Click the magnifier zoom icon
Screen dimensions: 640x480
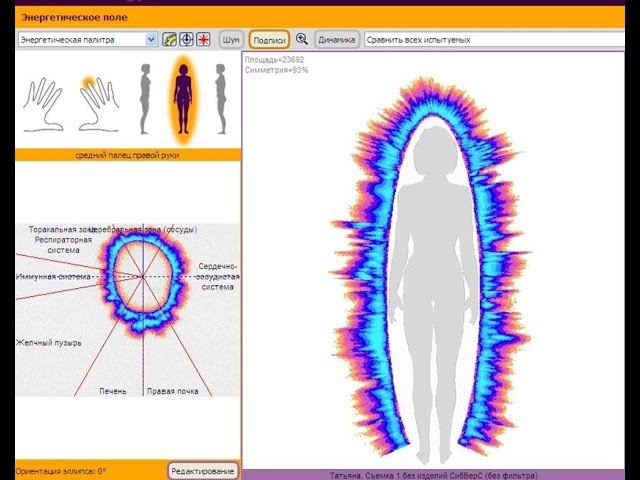(302, 39)
